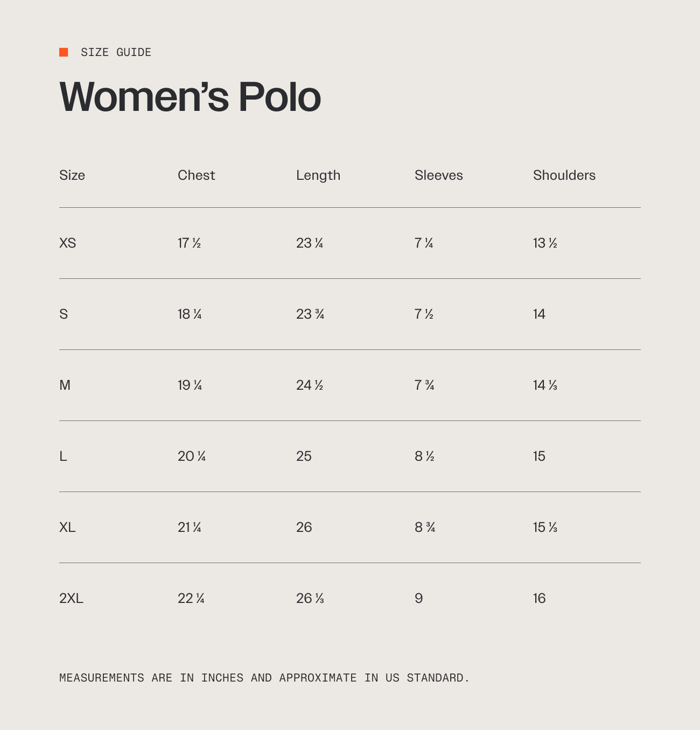
Task: Click the XS size row label
Action: 68,243
